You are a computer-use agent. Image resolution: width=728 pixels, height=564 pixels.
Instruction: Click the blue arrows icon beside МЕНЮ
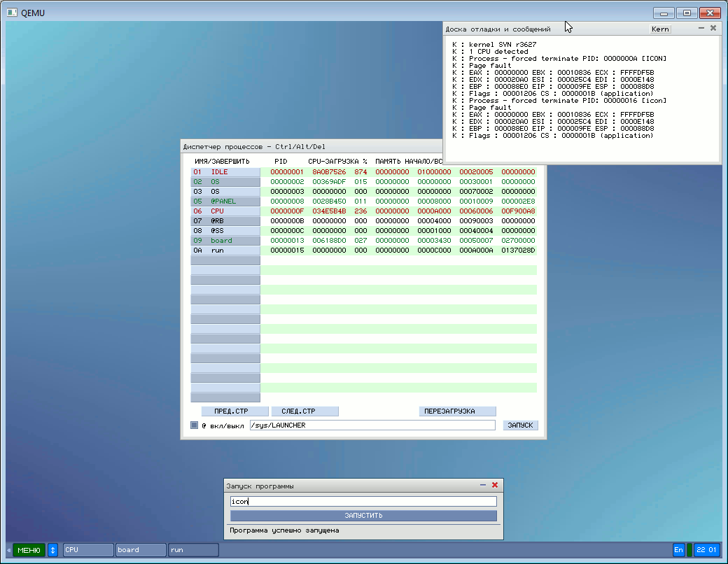(52, 550)
